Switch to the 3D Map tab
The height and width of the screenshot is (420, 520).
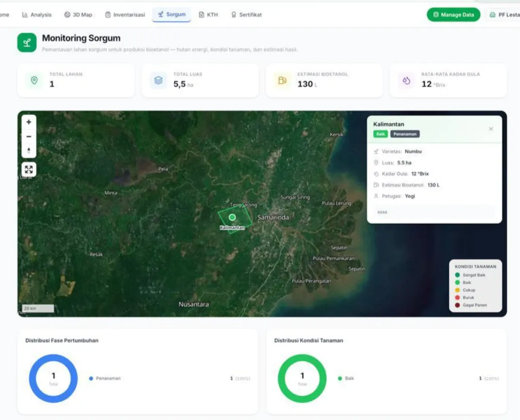[78, 15]
